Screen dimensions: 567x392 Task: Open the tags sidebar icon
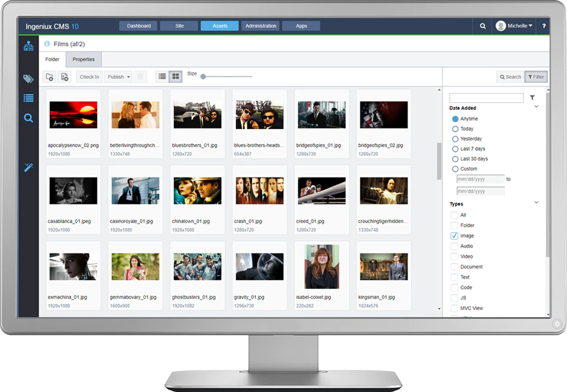click(29, 79)
